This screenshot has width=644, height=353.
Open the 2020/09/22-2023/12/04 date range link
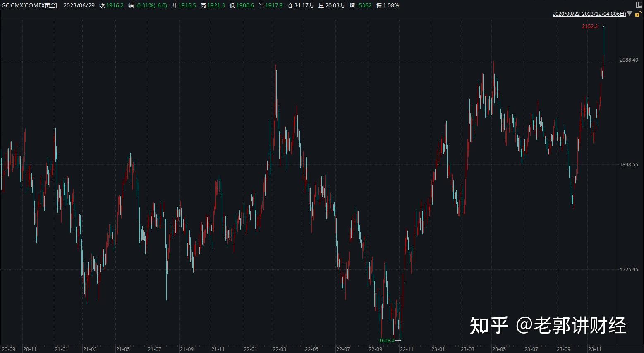[x=589, y=14]
